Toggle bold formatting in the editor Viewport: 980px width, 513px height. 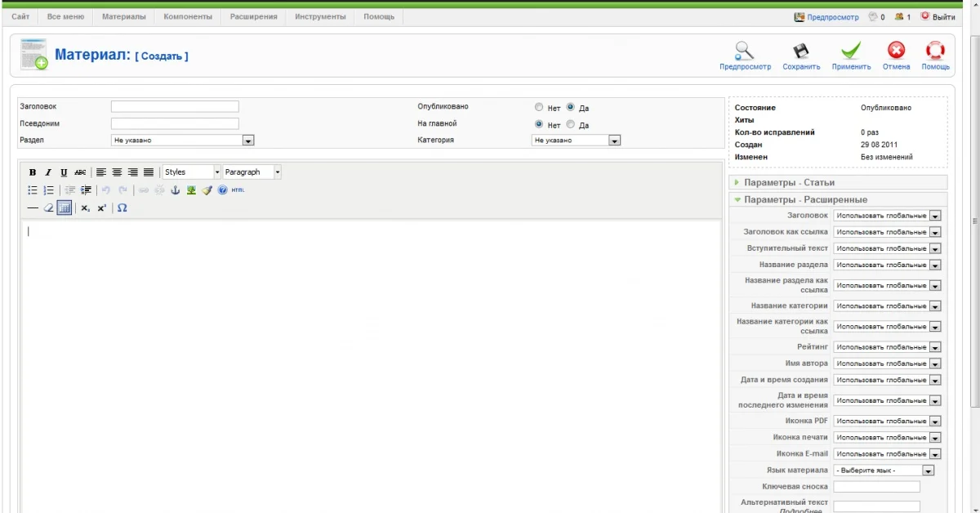click(33, 172)
